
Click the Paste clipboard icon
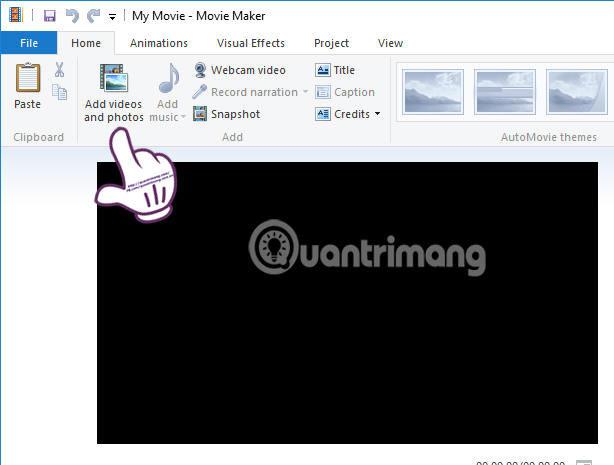coord(28,78)
